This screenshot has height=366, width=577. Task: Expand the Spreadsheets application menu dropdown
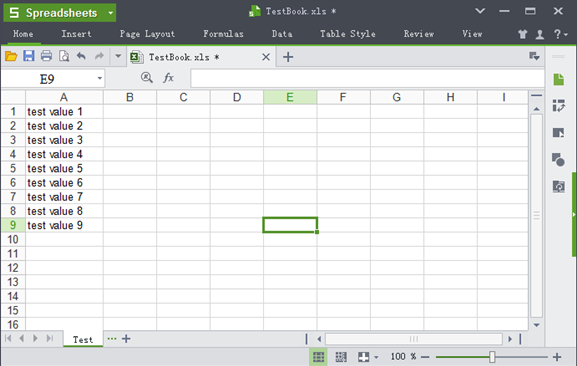click(110, 13)
